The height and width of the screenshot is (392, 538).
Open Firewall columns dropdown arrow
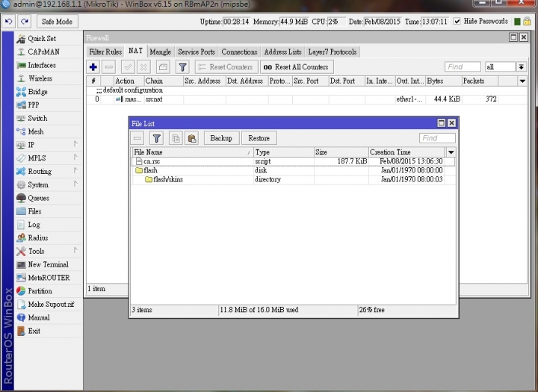pyautogui.click(x=522, y=81)
